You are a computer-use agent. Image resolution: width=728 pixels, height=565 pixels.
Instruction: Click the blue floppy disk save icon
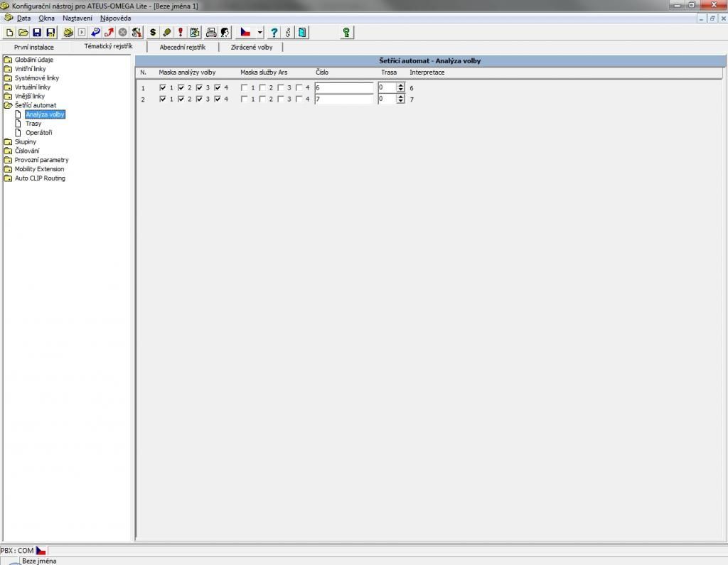click(x=37, y=32)
